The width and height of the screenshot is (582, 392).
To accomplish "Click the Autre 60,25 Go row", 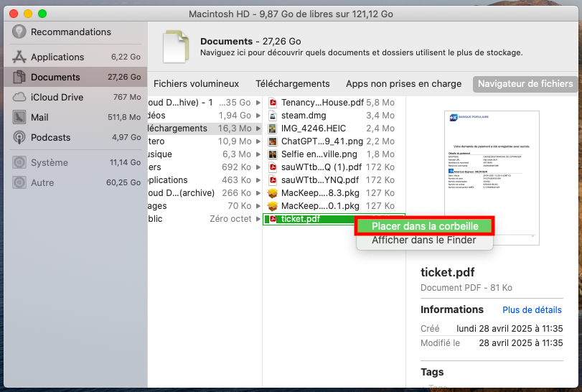I will pyautogui.click(x=75, y=182).
